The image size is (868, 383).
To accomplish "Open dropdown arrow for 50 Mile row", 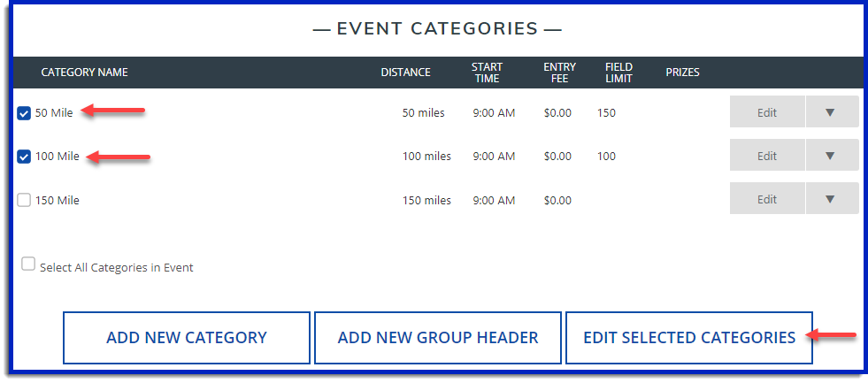I will point(830,112).
